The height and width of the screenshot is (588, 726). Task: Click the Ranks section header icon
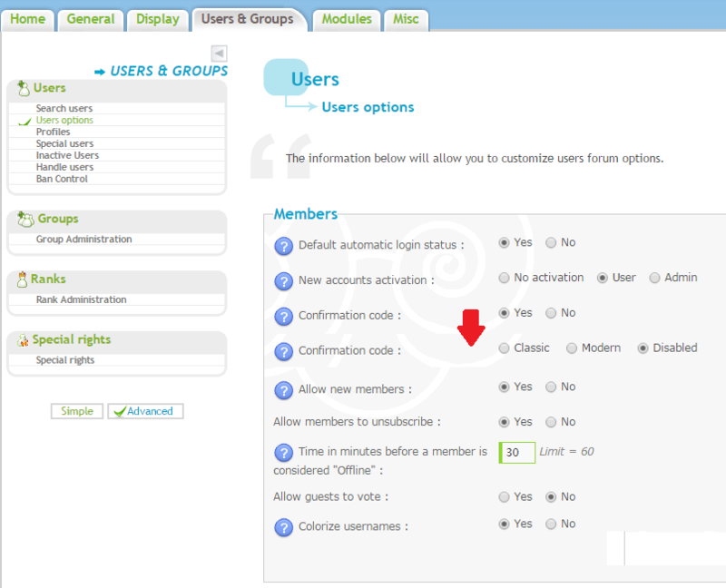(x=22, y=279)
